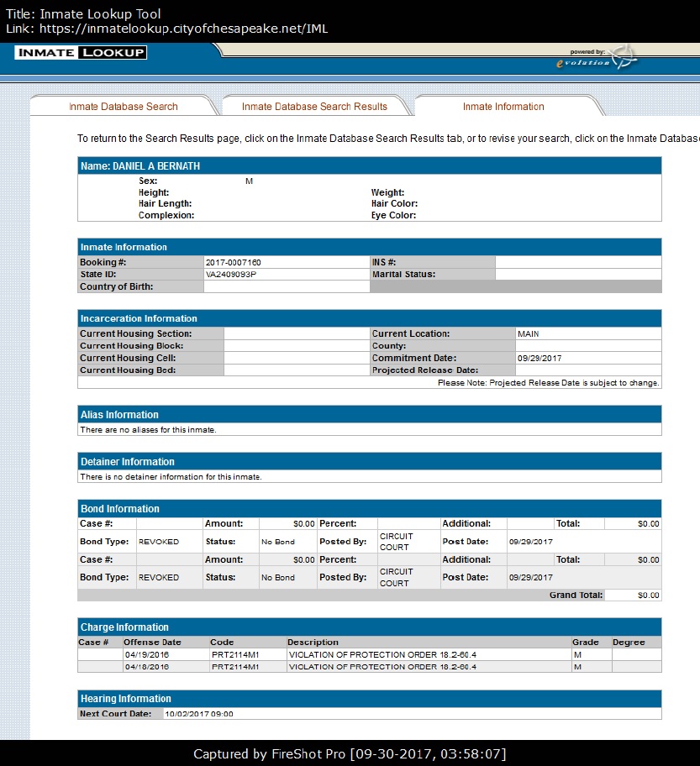Click the Detainer Information section header
Image resolution: width=700 pixels, height=766 pixels.
[369, 462]
